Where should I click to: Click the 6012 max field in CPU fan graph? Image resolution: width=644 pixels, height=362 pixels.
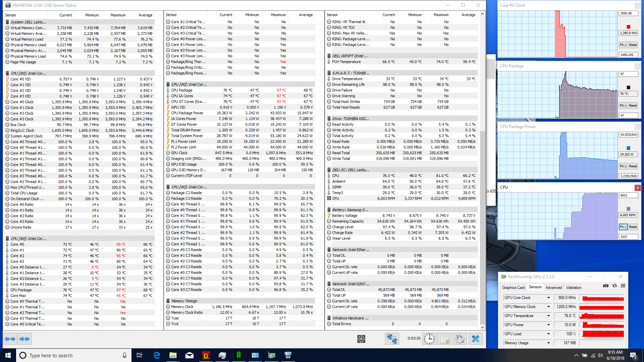tap(628, 195)
